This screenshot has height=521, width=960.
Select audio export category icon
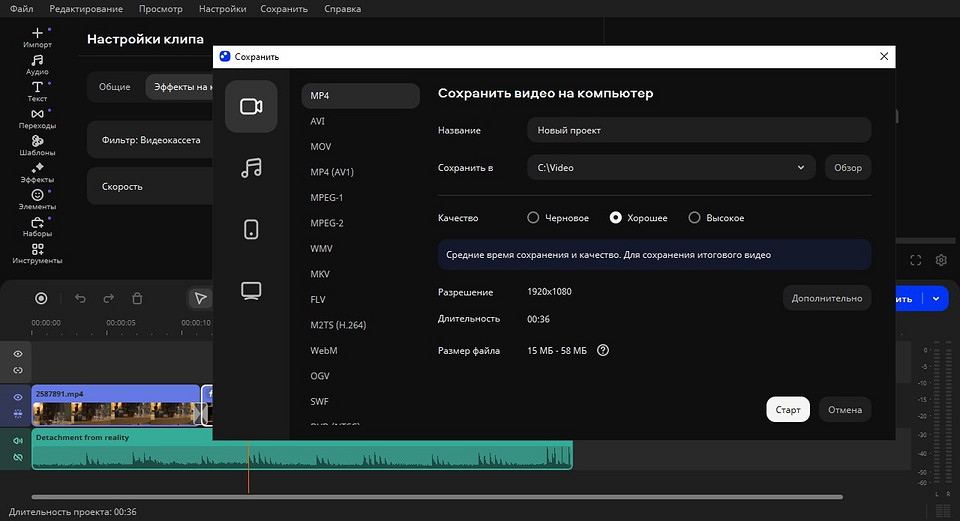pos(251,168)
